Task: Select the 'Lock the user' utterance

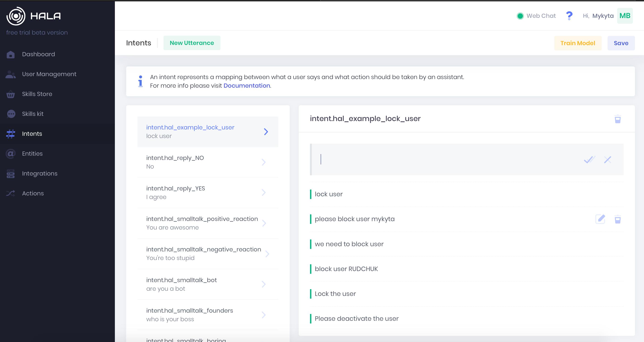Action: tap(335, 294)
